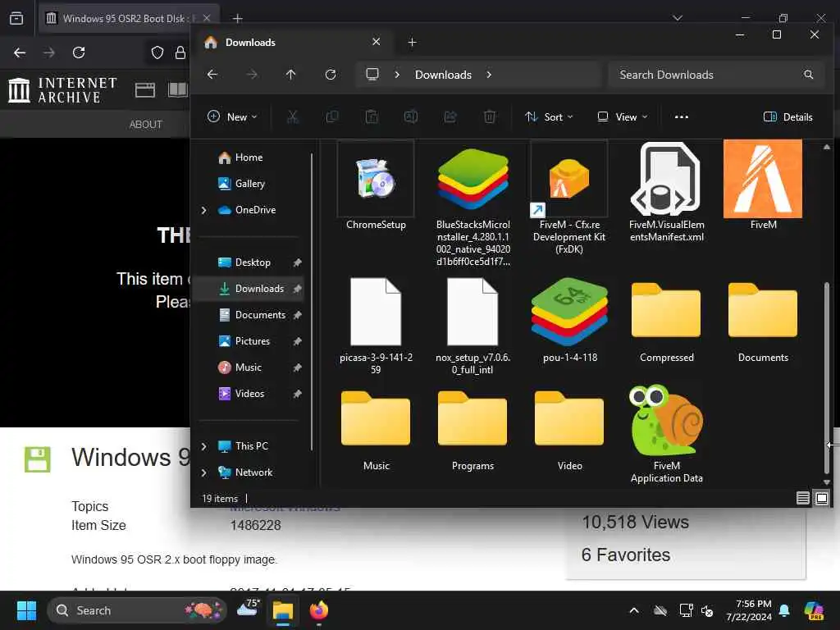Viewport: 840px width, 630px height.
Task: Click chevron before Downloads in address bar
Action: (397, 75)
